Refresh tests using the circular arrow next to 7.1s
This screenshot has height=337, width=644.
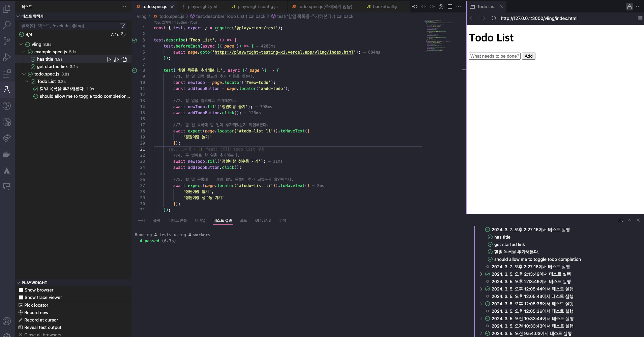[x=123, y=34]
